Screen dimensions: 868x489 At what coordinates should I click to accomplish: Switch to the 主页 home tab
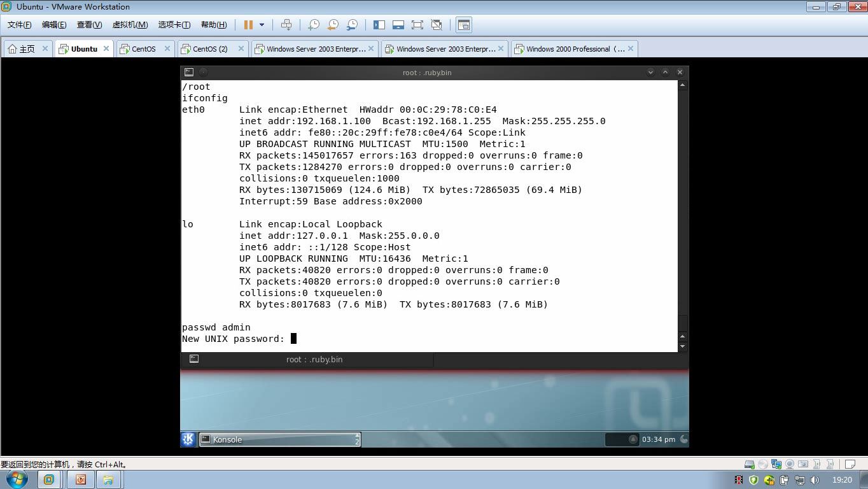(27, 49)
